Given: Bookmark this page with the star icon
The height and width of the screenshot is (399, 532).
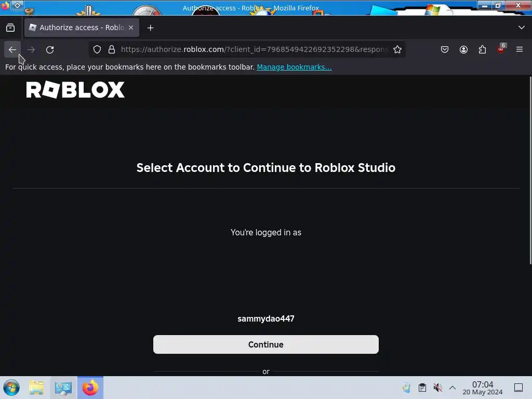Looking at the screenshot, I should 397,49.
